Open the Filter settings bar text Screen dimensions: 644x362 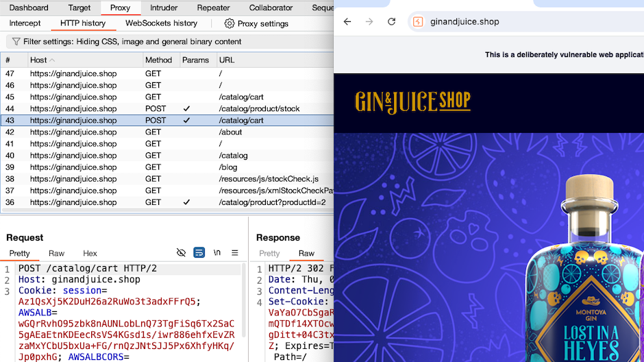point(132,42)
